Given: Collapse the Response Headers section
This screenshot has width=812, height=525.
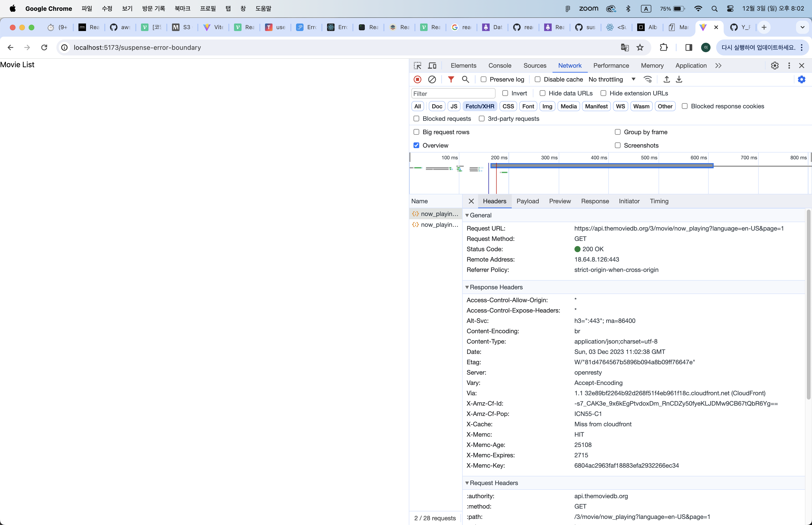Looking at the screenshot, I should [x=467, y=287].
